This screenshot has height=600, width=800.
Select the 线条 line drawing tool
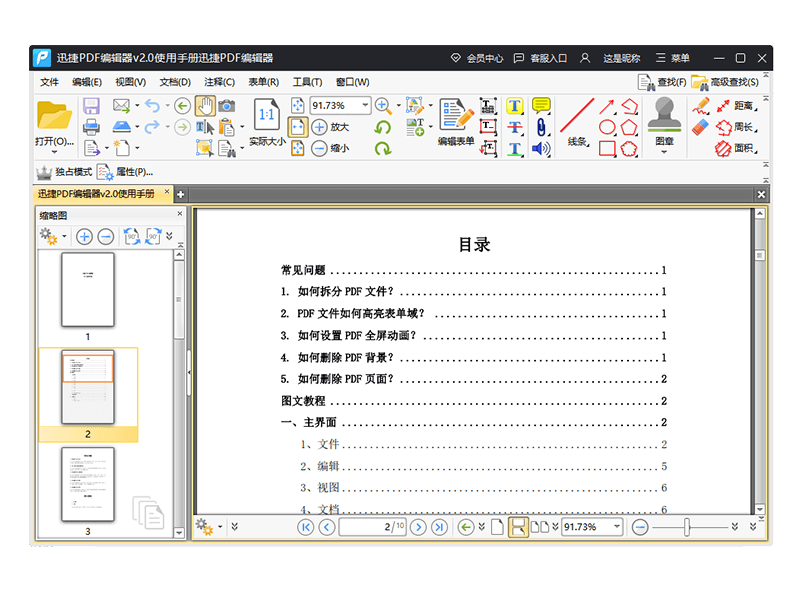coord(577,113)
